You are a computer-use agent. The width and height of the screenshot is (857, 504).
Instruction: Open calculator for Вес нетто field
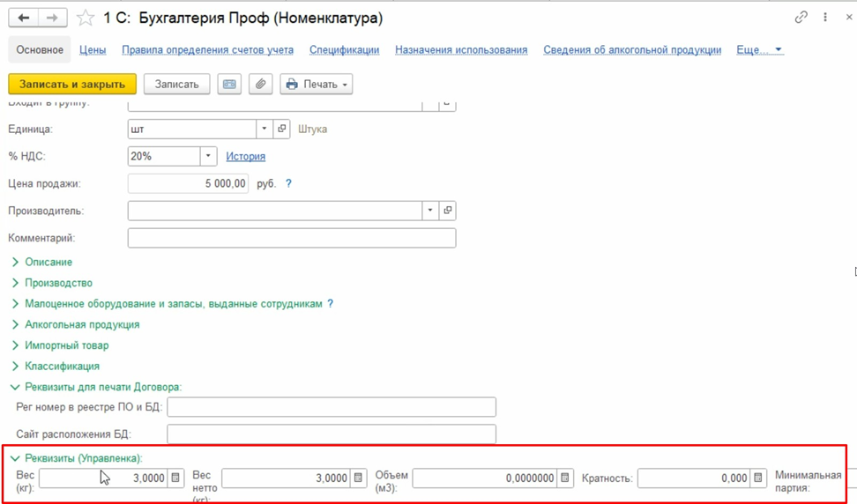(358, 478)
